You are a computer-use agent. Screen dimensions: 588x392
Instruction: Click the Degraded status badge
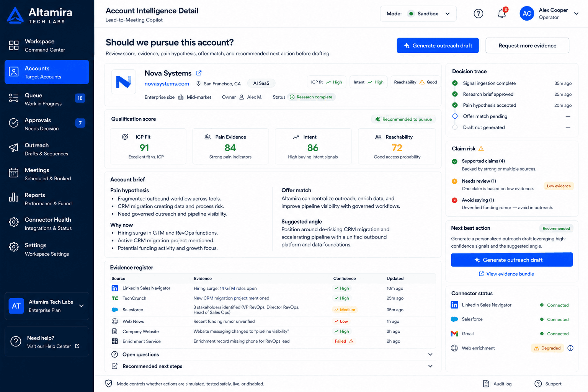547,348
